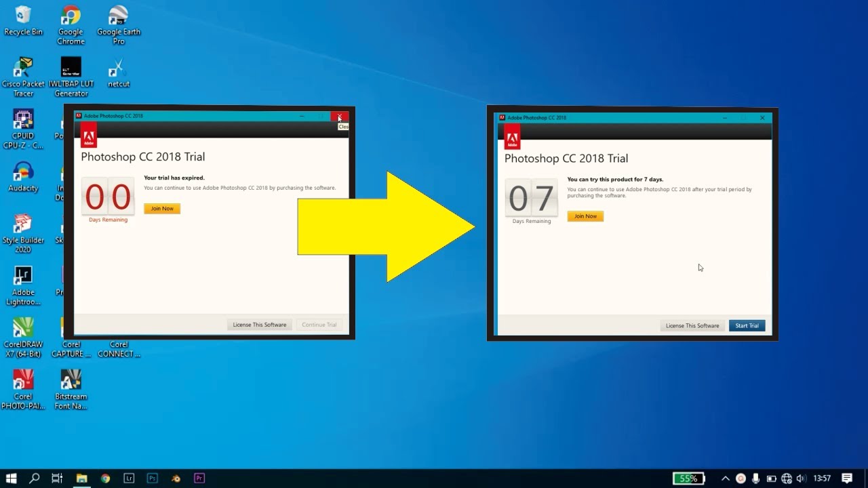This screenshot has width=868, height=488.
Task: Select the Cisco Packet Tracer shortcut
Action: 23,77
